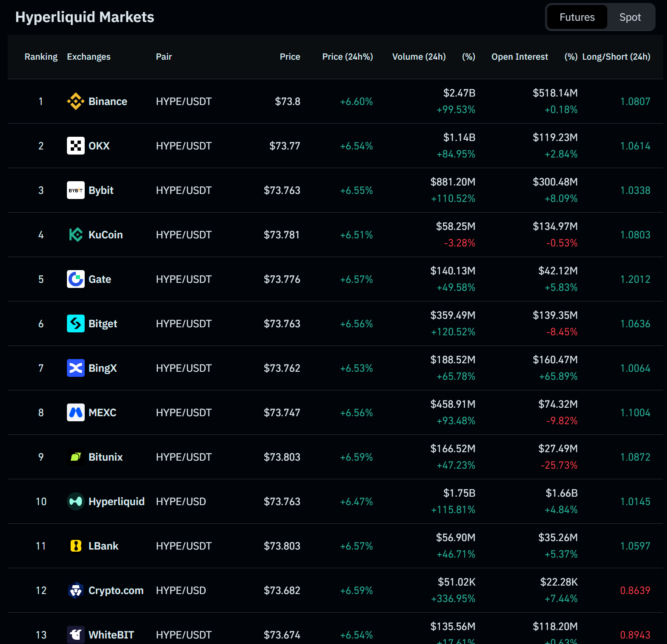667x644 pixels.
Task: Open the MEXC exchange name link
Action: tap(102, 412)
